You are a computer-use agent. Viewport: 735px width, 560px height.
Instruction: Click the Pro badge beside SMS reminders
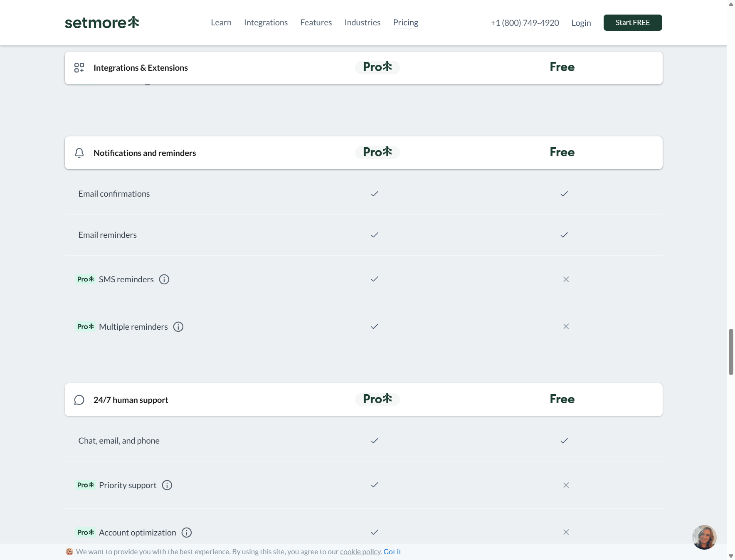pyautogui.click(x=86, y=279)
